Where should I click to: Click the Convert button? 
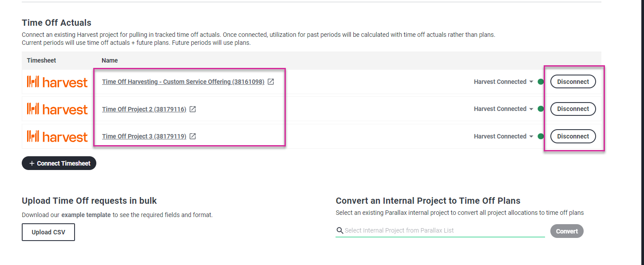567,231
